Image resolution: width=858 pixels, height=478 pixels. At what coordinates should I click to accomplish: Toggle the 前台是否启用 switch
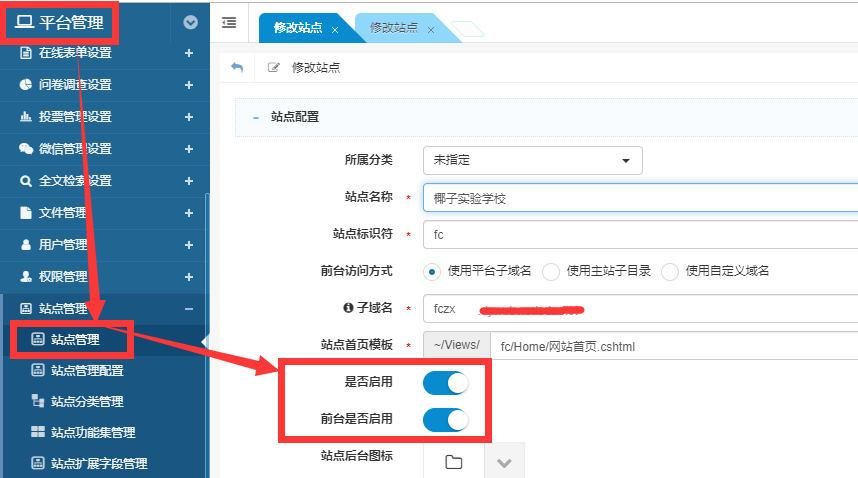tap(446, 419)
